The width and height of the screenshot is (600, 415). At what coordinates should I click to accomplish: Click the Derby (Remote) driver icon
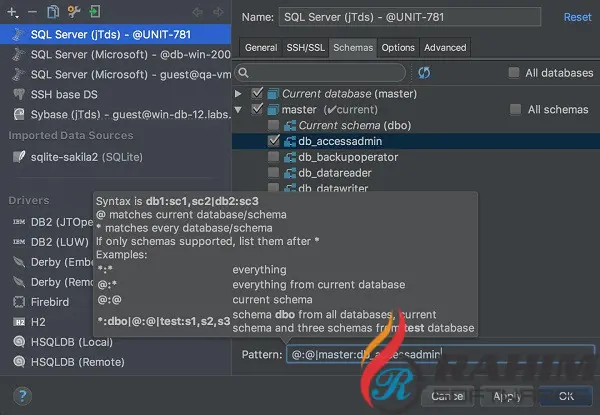19,282
